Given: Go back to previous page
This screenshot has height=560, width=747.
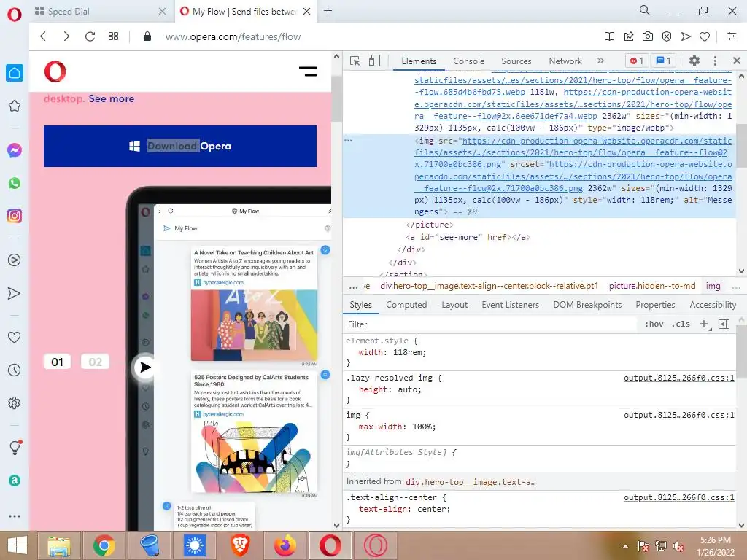Looking at the screenshot, I should (43, 36).
